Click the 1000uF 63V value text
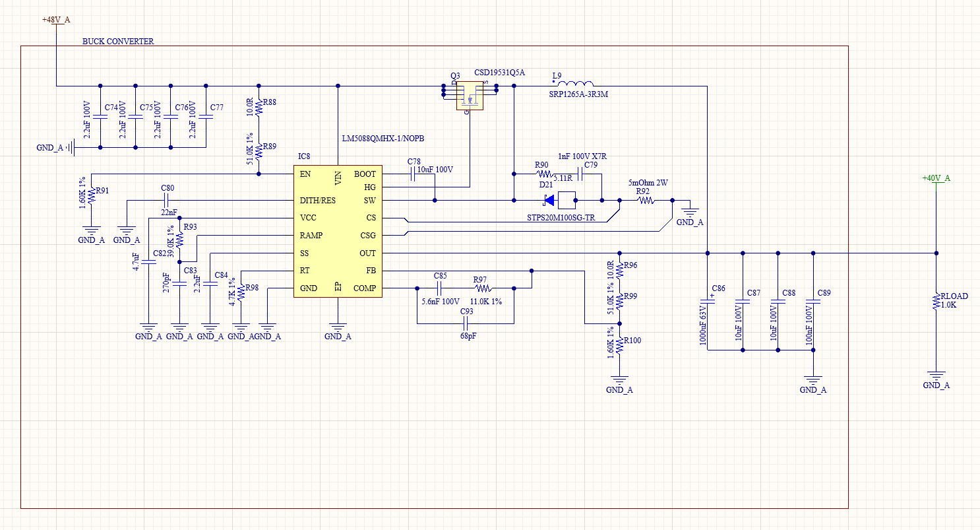 [703, 325]
